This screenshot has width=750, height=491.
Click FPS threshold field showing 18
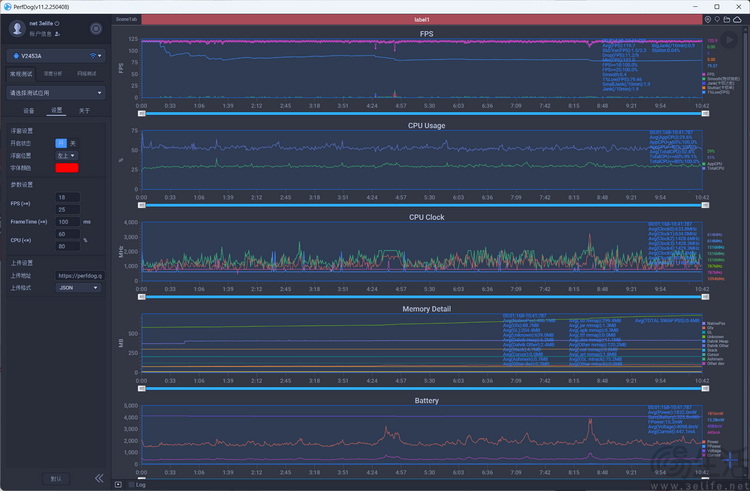67,197
